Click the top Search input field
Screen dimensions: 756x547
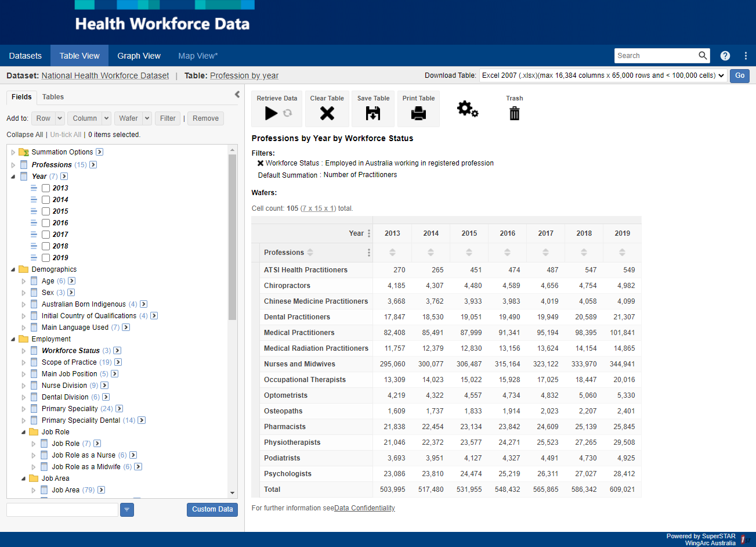[x=656, y=56]
